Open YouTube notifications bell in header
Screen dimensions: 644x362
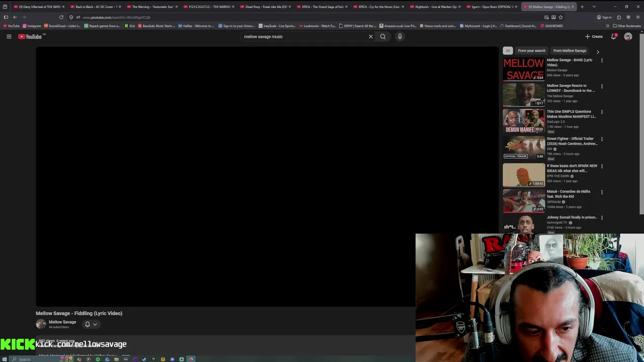(x=614, y=36)
